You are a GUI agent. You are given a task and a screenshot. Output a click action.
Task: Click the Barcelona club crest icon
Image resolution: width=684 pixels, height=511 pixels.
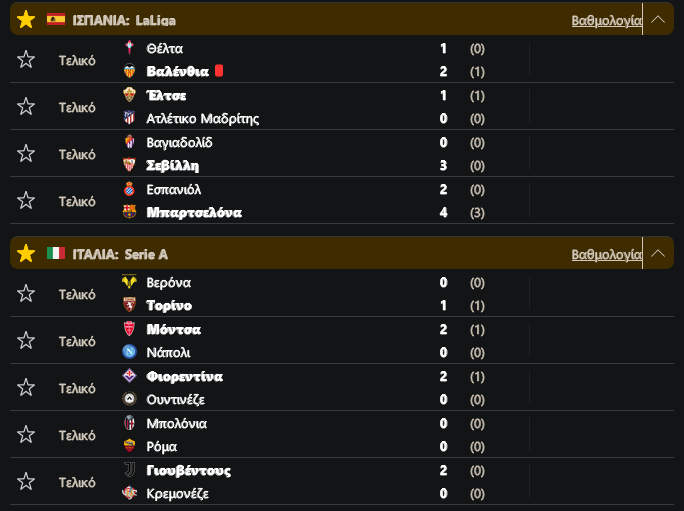tap(129, 212)
